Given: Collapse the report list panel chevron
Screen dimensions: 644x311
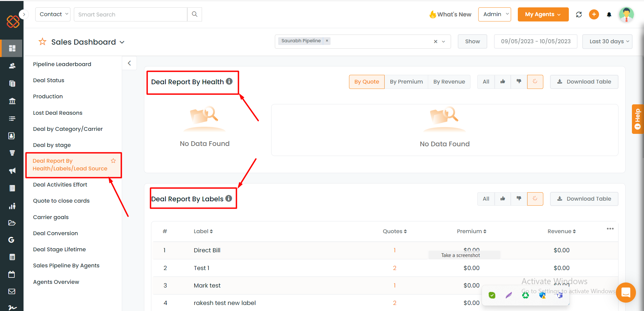Looking at the screenshot, I should [129, 63].
